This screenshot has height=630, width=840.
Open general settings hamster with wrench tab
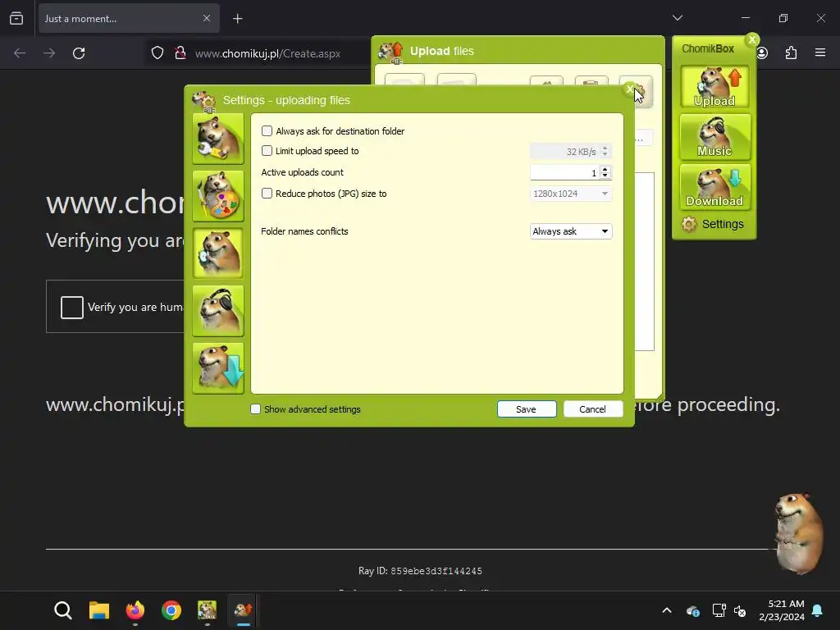pos(218,138)
